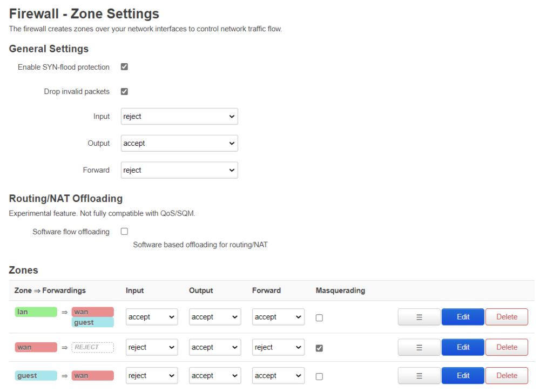The height and width of the screenshot is (392, 553).
Task: Edit the wan zone
Action: (x=463, y=347)
